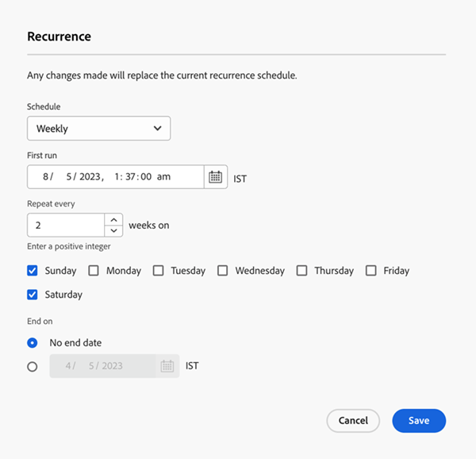Deselect the Saturday checkbox
This screenshot has height=459, width=476.
33,295
